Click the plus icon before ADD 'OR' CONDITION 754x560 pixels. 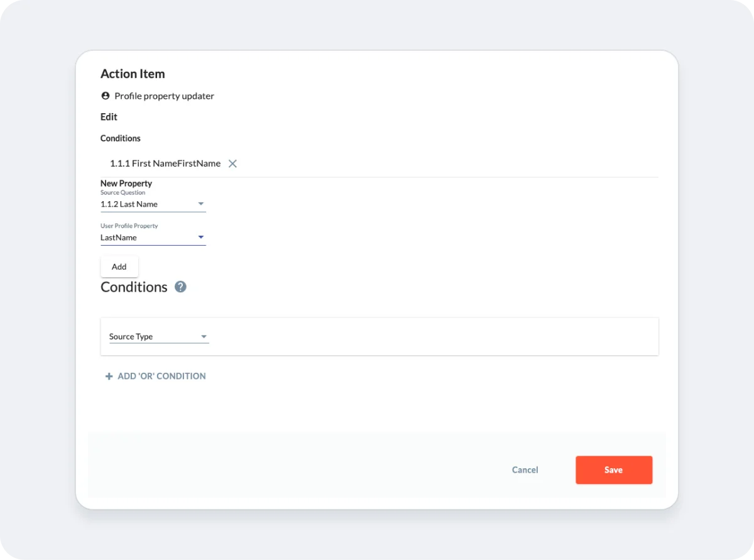pos(109,376)
